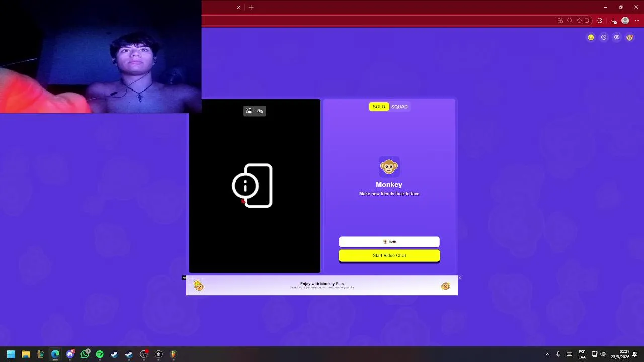The image size is (644, 362).
Task: Open the chat messages heart icon
Action: 617,37
